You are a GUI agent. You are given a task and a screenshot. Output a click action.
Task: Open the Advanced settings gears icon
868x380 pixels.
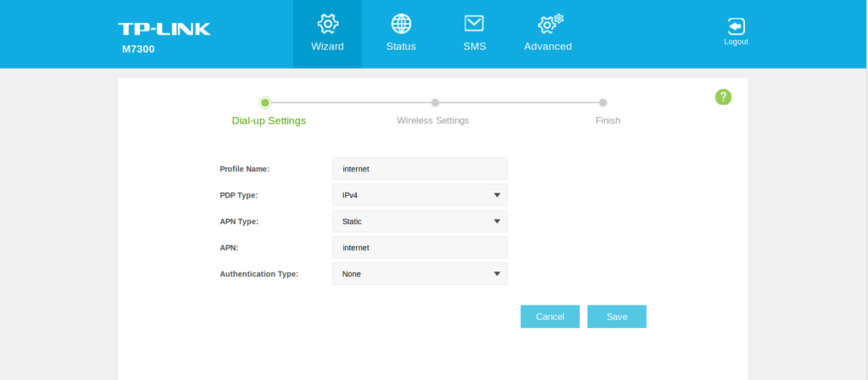pyautogui.click(x=550, y=24)
